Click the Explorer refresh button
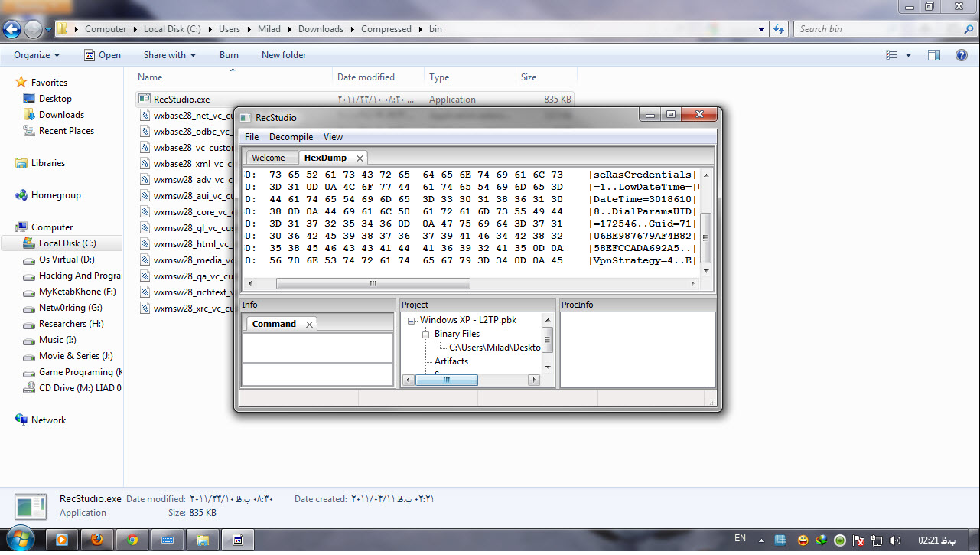This screenshot has height=555, width=980. 779,30
